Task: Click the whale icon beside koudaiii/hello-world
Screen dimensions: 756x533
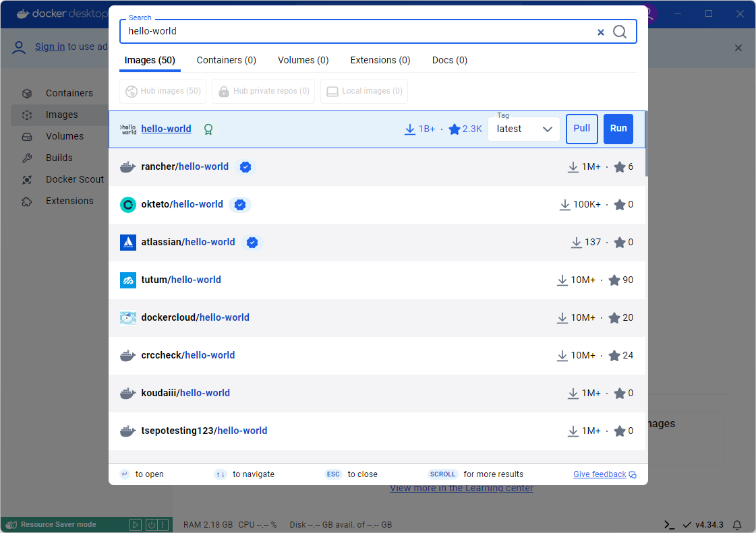Action: [x=127, y=394]
